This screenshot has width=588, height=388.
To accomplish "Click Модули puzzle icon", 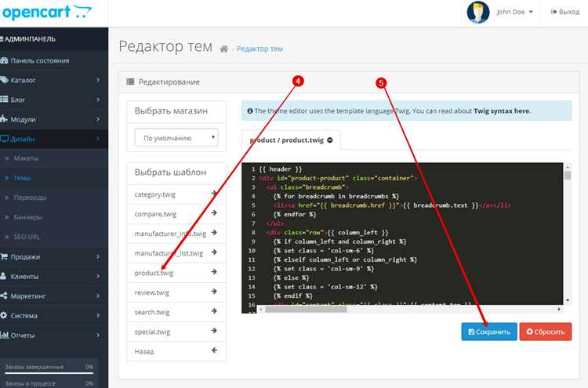I will [4, 119].
